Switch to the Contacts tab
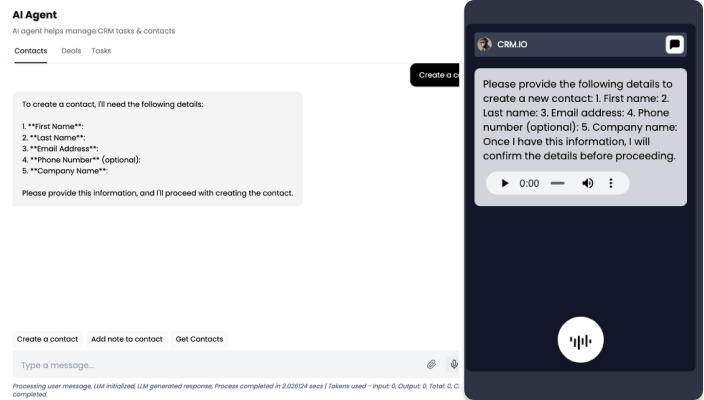Screen dimensions: 704x400 click(30, 50)
